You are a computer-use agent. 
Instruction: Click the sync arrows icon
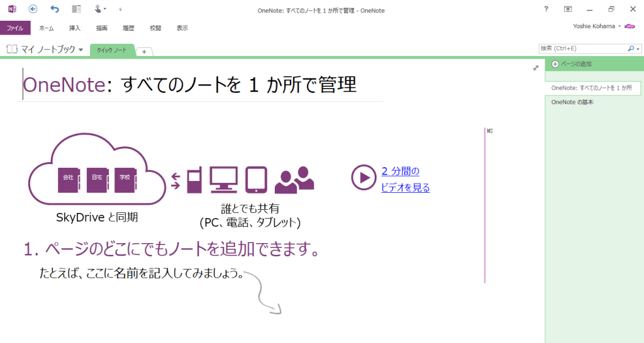click(x=176, y=181)
